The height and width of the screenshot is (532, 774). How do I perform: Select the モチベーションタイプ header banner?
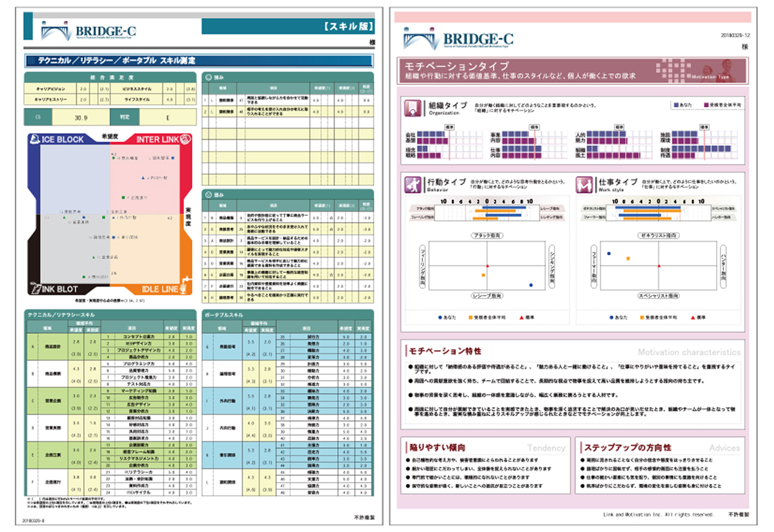tap(572, 71)
